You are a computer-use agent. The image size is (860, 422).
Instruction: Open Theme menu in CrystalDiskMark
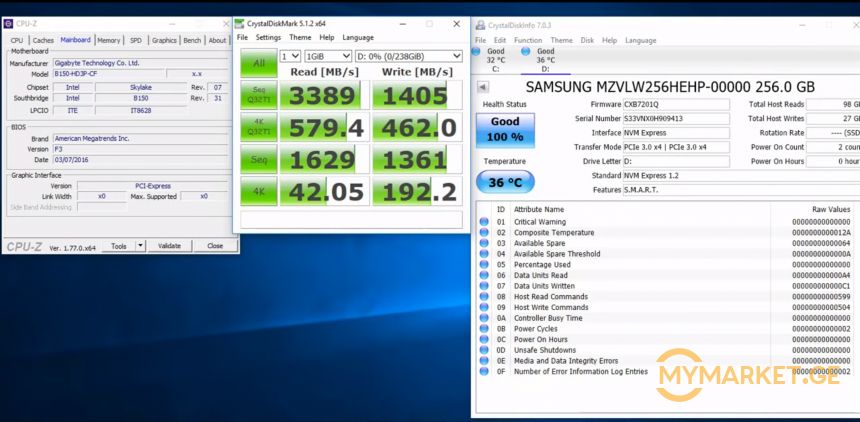pyautogui.click(x=300, y=37)
